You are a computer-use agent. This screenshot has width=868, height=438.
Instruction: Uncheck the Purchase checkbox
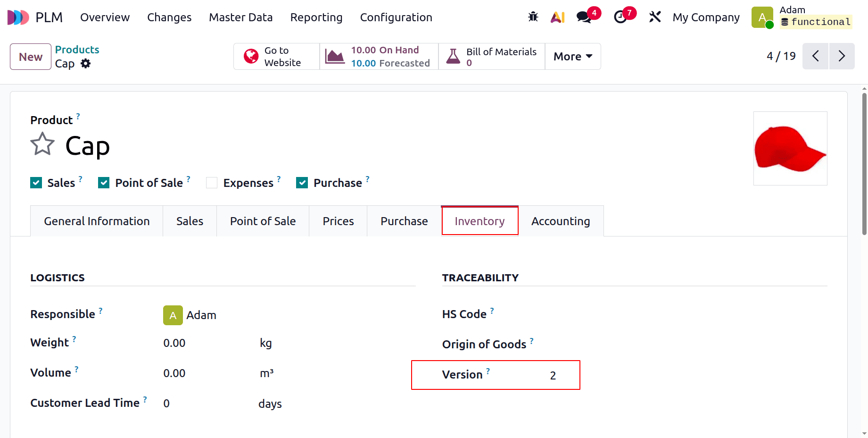point(302,183)
